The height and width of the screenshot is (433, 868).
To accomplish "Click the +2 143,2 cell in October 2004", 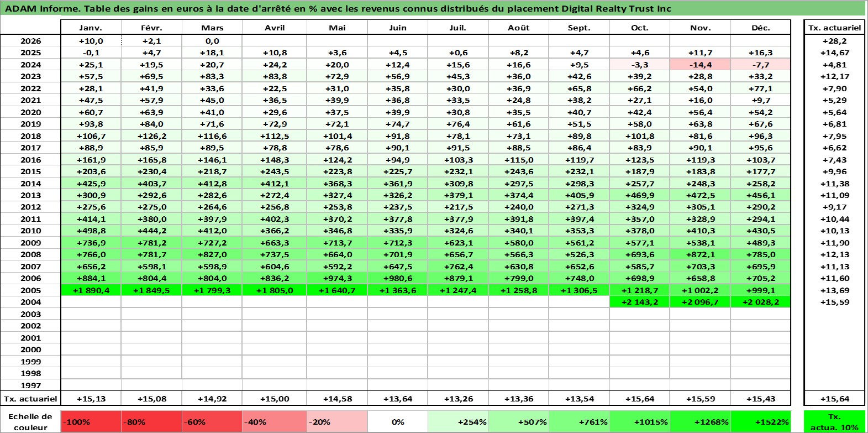I will (x=639, y=302).
